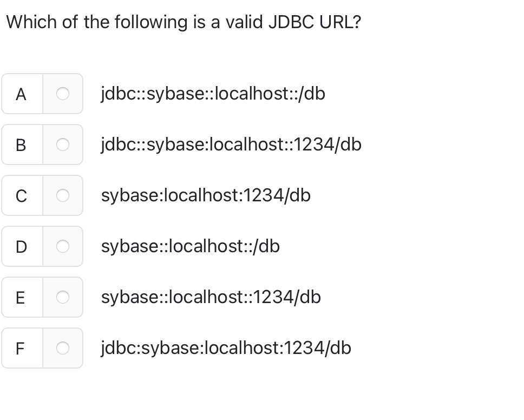Image resolution: width=524 pixels, height=420 pixels.
Task: Select the radio button for option D
Action: click(x=63, y=246)
